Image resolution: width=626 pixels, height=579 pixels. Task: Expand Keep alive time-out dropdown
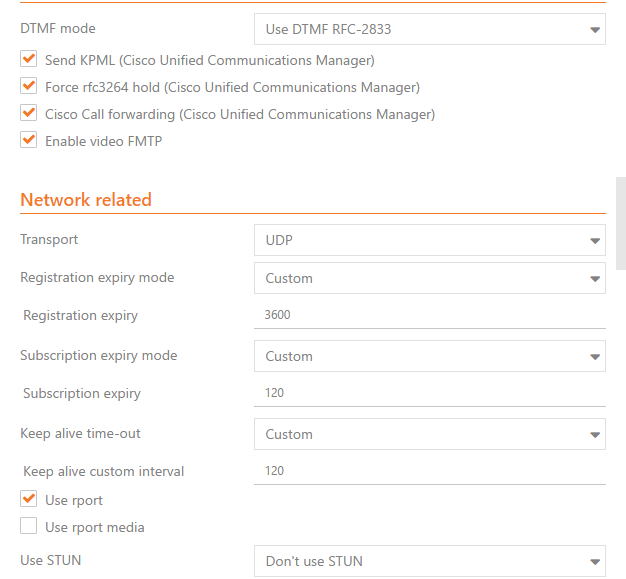pos(428,434)
